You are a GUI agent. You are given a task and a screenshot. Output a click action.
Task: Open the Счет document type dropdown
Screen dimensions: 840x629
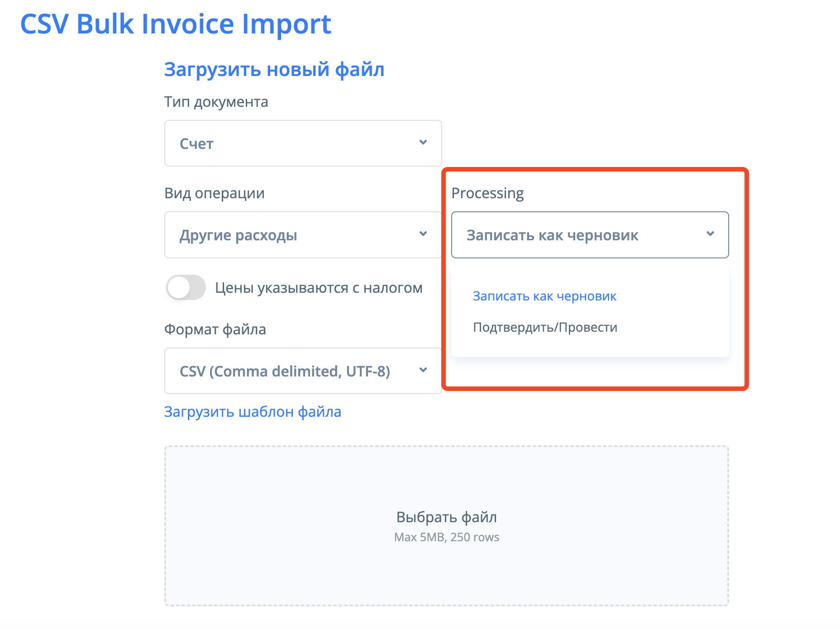(302, 143)
